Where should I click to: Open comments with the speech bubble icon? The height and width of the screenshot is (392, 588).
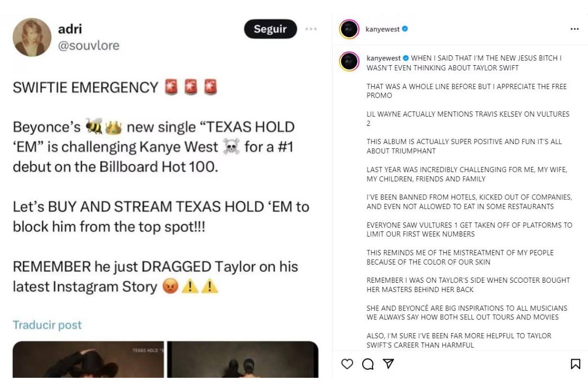point(367,364)
